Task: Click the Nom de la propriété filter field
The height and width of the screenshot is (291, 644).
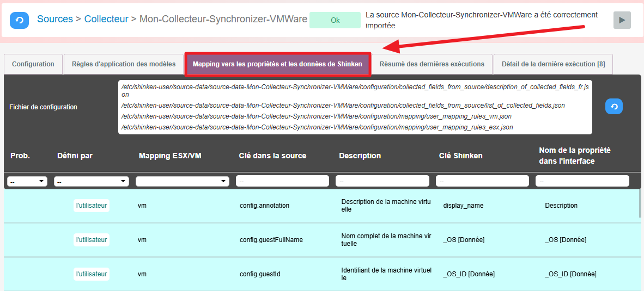Action: 582,181
